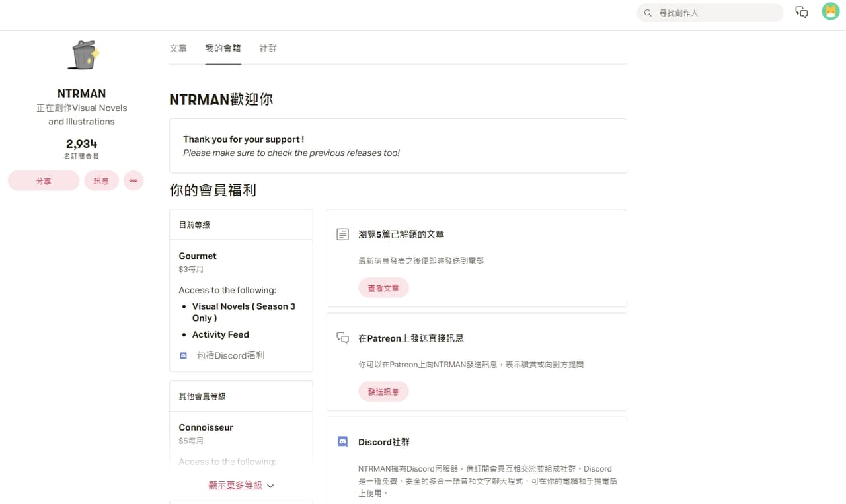Click the NTRMAN trash can creator avatar

82,55
